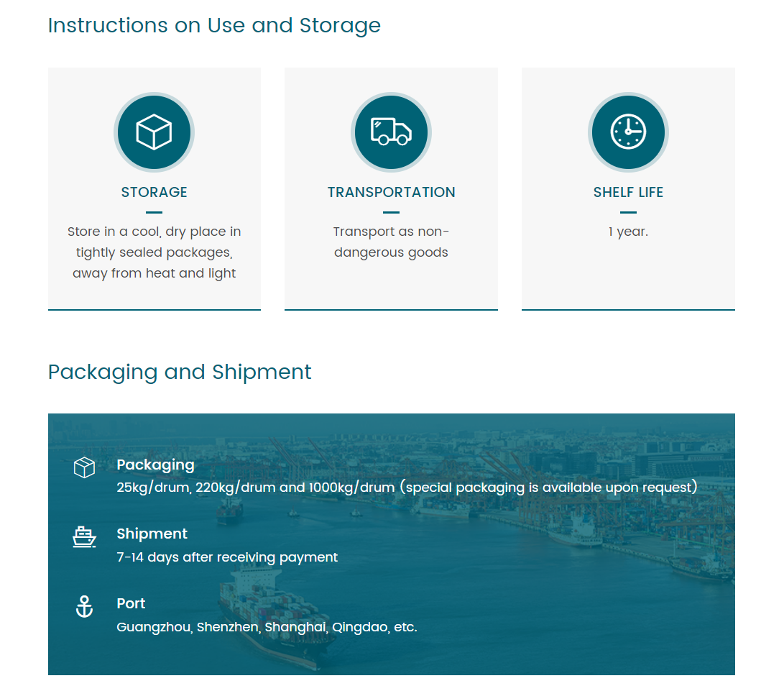Select the SHELF LIFE card title

(628, 192)
